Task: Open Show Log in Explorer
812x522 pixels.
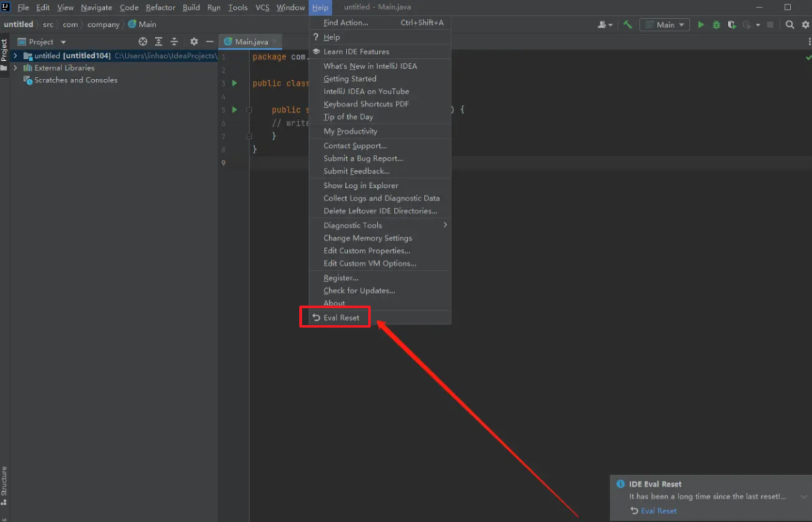Action: [380, 186]
